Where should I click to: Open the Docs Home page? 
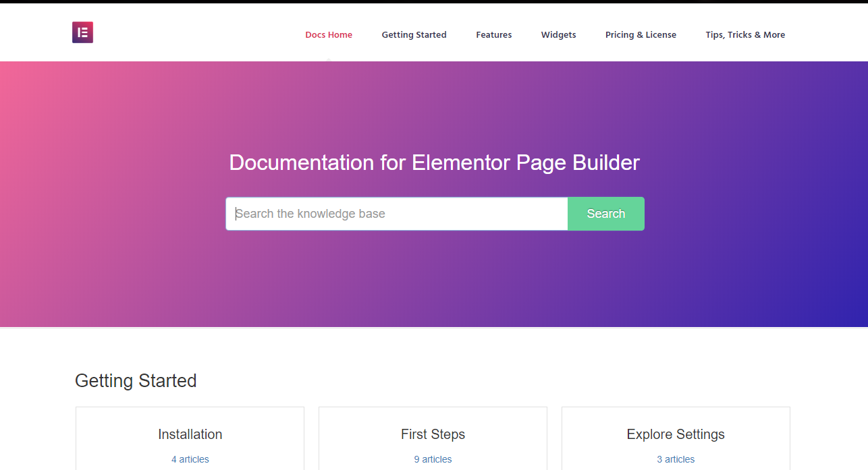(x=329, y=34)
